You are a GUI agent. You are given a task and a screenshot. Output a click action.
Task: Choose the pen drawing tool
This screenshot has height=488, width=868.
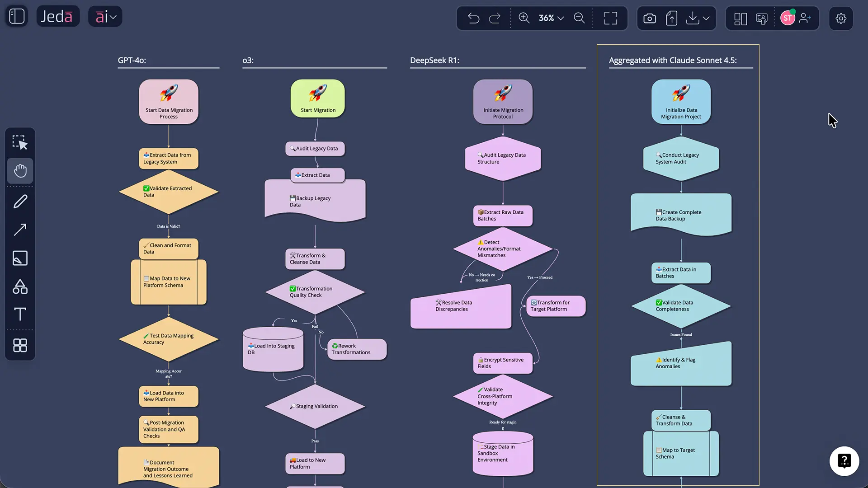click(20, 201)
